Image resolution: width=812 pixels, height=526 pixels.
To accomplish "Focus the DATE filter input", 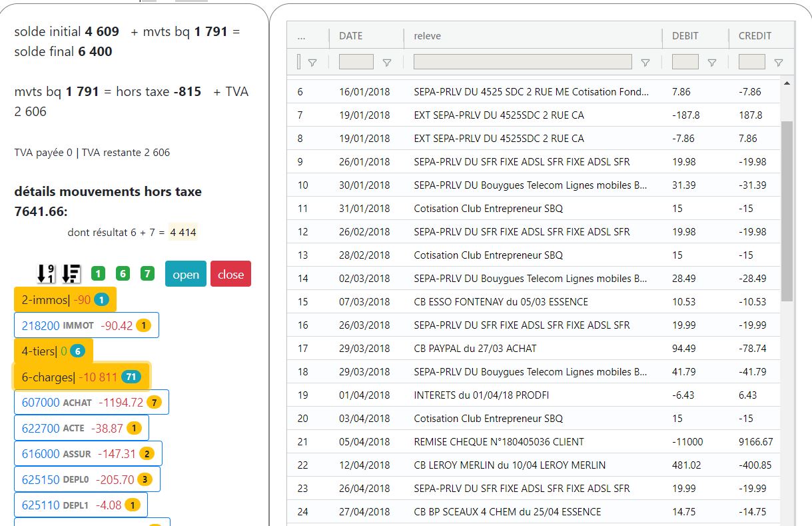I will (356, 62).
